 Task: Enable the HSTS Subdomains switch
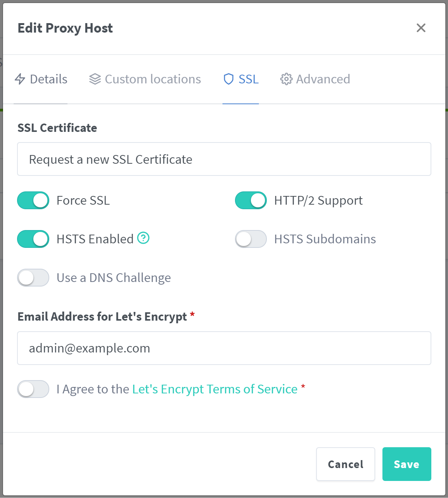tap(251, 239)
